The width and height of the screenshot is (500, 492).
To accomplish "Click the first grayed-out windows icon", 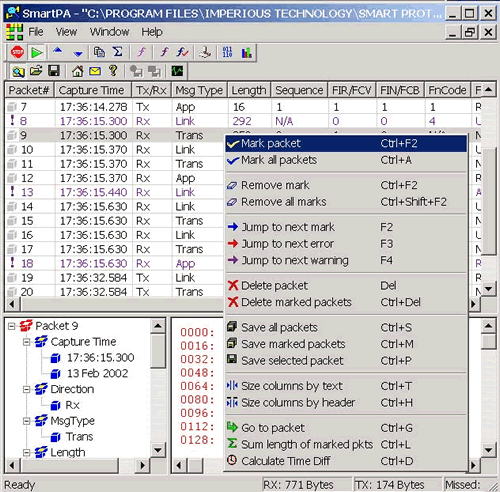I will click(x=136, y=71).
